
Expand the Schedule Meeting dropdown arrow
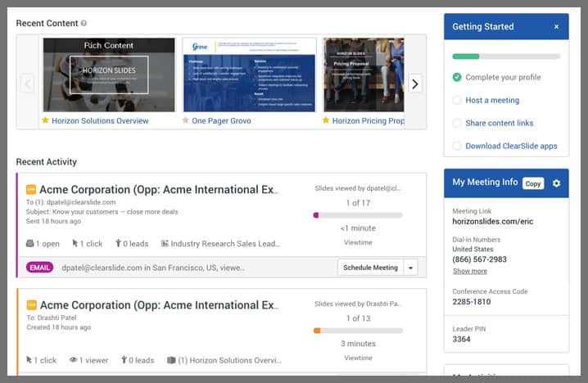click(411, 268)
